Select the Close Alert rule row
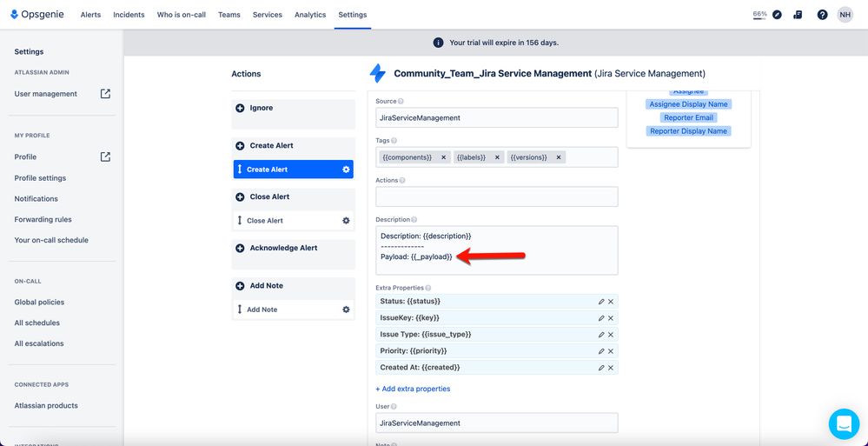The image size is (868, 446). [294, 221]
